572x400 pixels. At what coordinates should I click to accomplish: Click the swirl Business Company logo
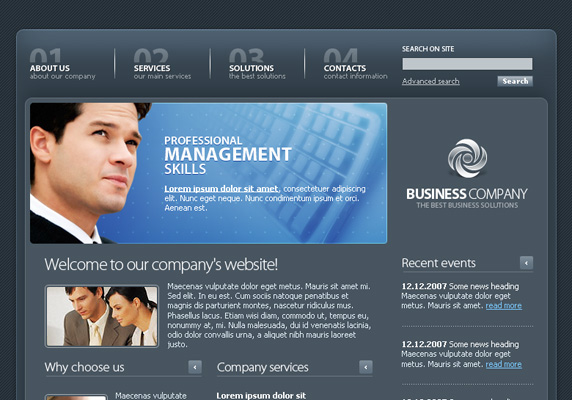(x=467, y=158)
